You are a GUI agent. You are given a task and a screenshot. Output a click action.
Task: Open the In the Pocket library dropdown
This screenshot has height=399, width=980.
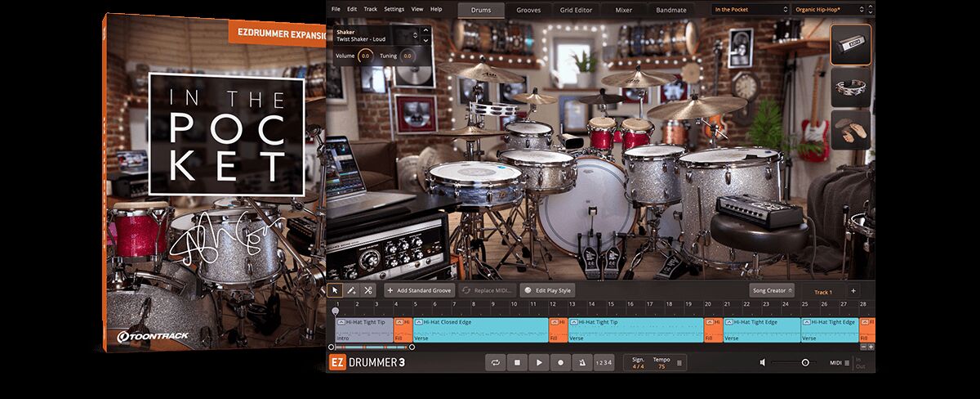click(x=749, y=10)
